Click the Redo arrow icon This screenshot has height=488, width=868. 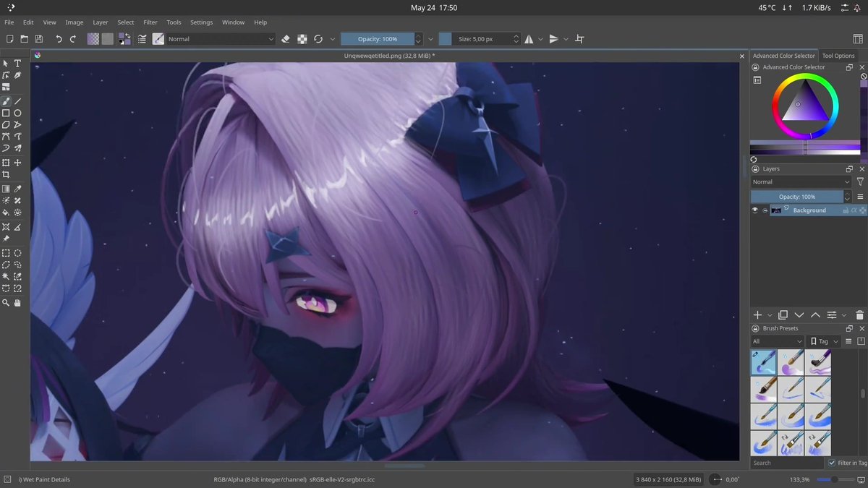[73, 39]
